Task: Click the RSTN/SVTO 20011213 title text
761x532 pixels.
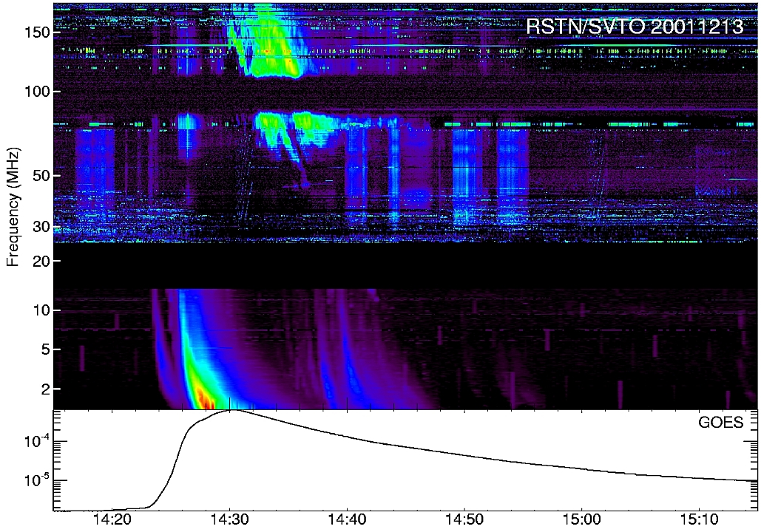Action: click(635, 26)
